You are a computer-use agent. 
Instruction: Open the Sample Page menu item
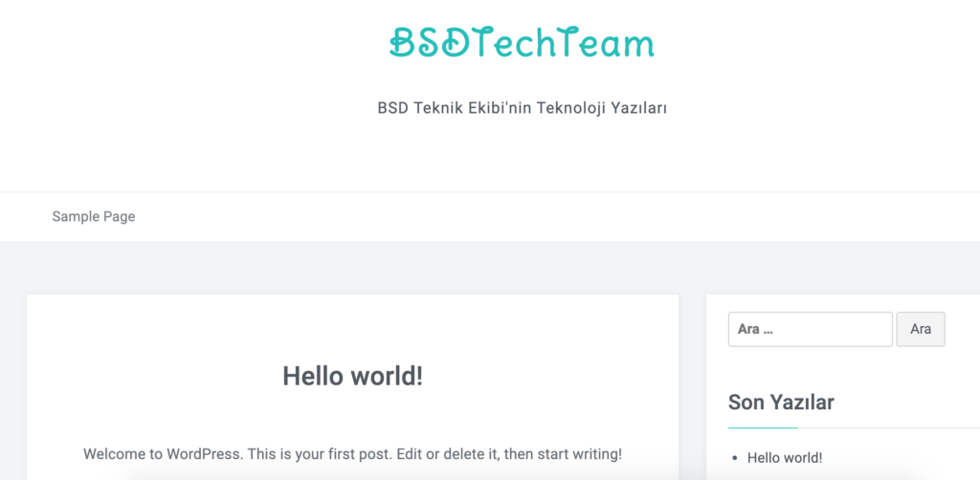click(94, 217)
